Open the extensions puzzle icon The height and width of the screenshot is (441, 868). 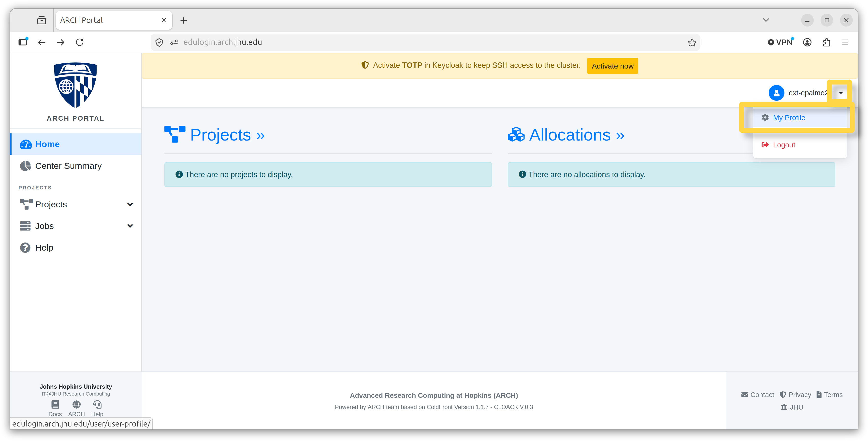click(826, 42)
